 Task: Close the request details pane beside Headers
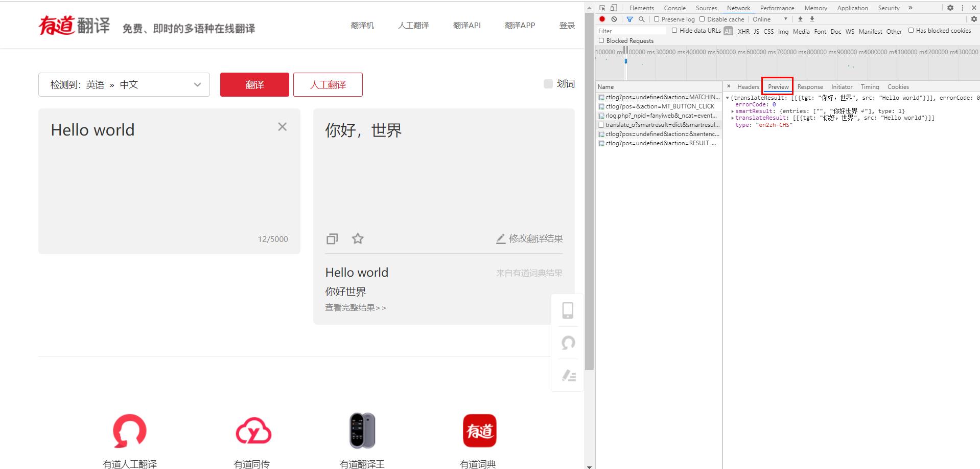729,86
